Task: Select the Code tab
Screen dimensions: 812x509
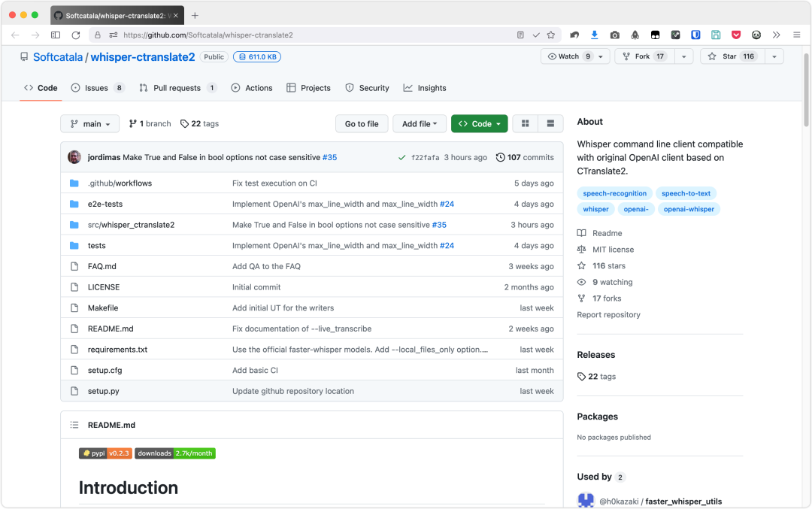Action: (41, 88)
